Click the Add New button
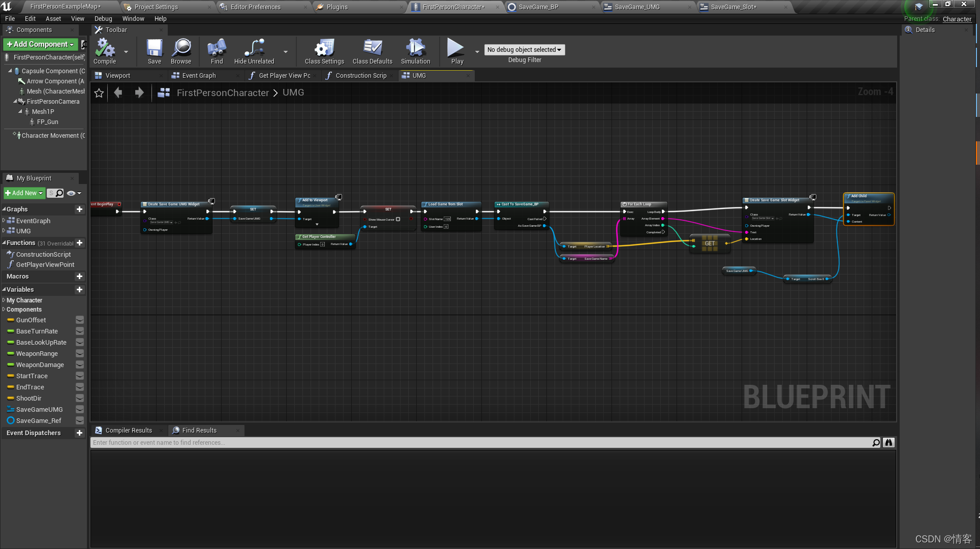Viewport: 980px width, 549px height. 24,193
